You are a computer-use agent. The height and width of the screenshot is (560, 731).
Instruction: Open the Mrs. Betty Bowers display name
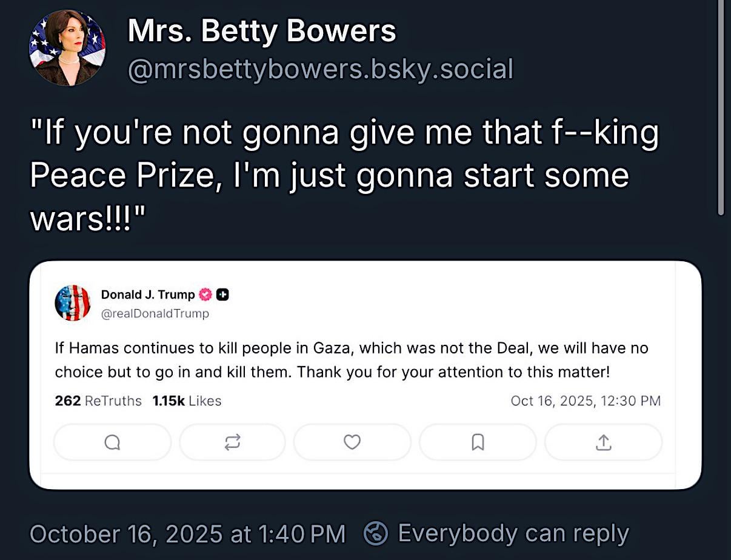[261, 31]
